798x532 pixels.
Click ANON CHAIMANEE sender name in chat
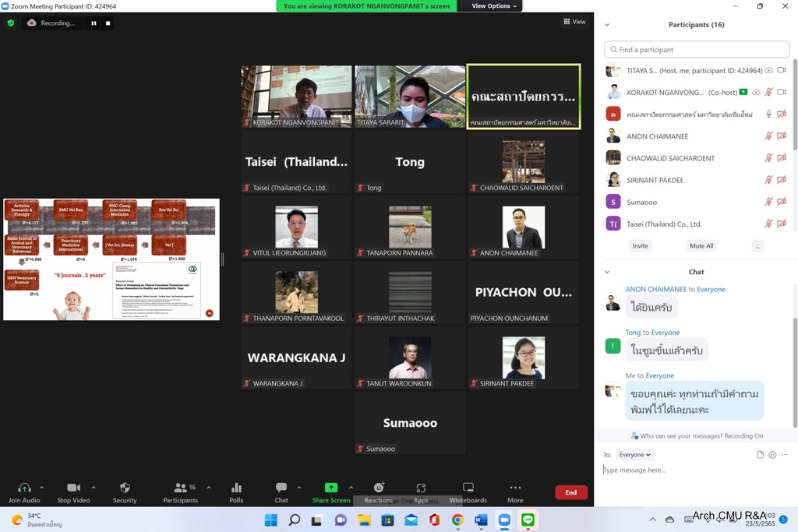pyautogui.click(x=655, y=289)
